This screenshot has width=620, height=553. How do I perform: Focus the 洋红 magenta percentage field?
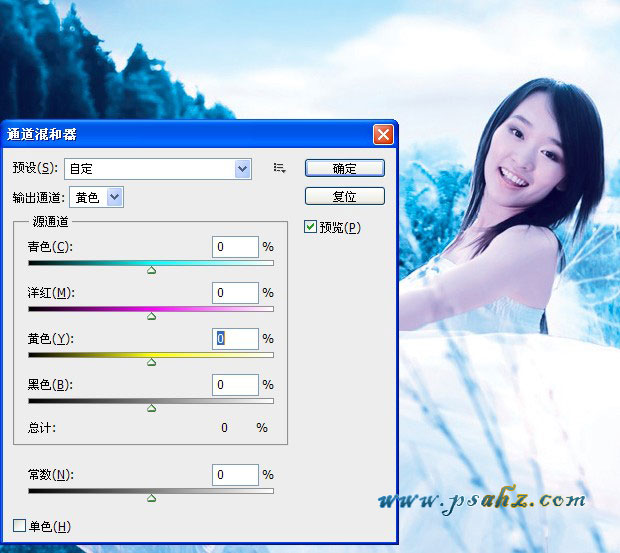[235, 293]
